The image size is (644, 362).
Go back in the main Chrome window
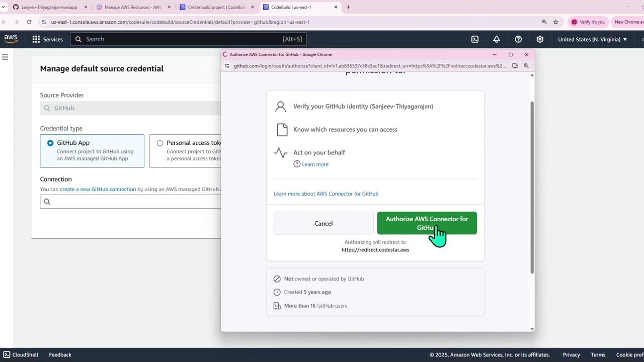4,22
